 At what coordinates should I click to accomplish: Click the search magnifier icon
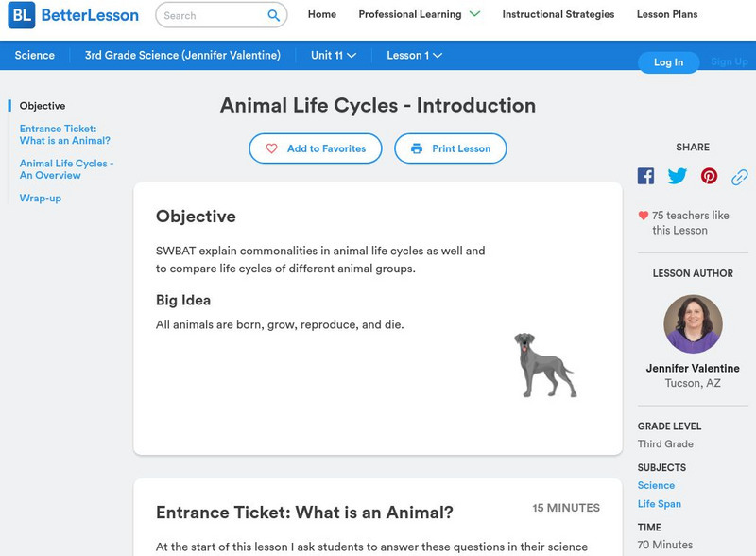point(274,15)
